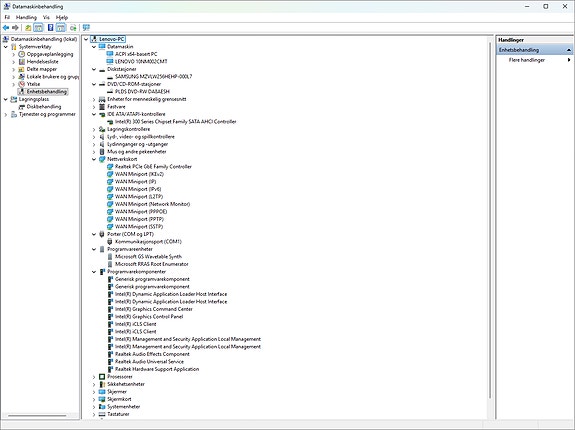Select the Hendelsesliste icon in left tree

click(x=22, y=62)
